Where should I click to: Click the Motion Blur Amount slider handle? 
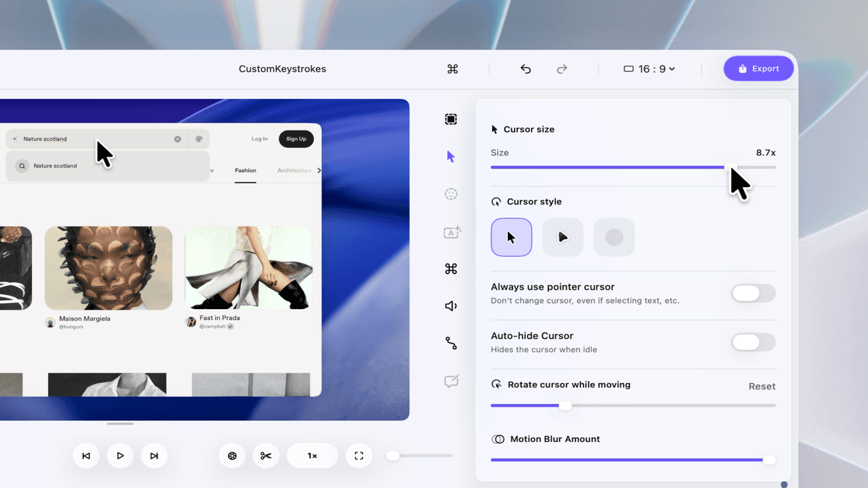768,460
